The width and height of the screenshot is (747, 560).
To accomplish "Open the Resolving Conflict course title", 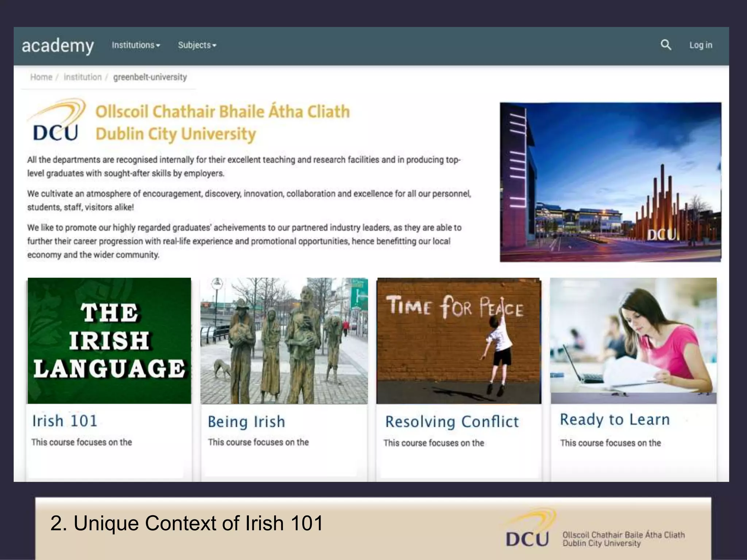I will [452, 422].
